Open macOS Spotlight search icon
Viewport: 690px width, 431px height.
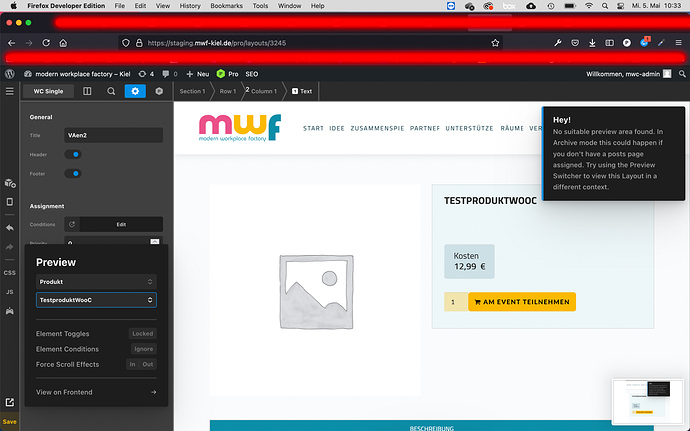[x=605, y=6]
